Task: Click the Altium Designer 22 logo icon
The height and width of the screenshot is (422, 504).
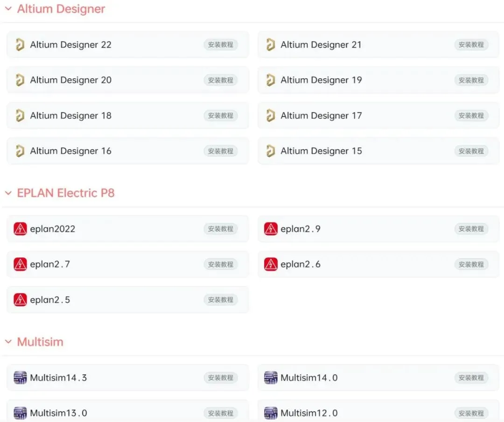Action: click(20, 45)
